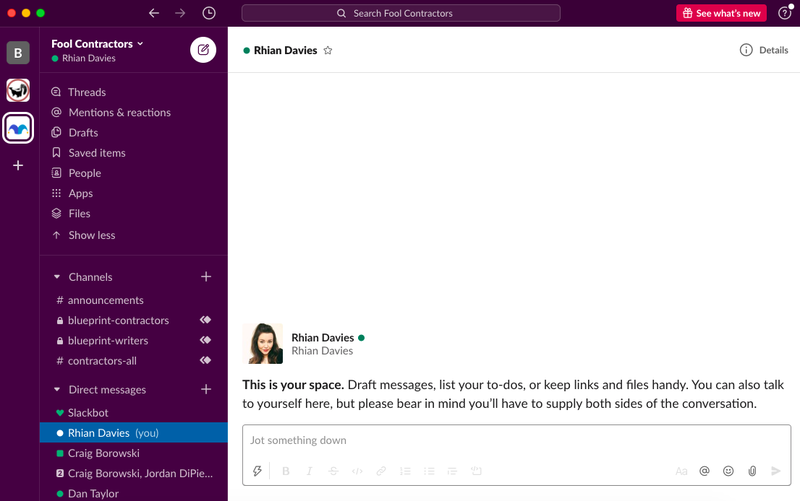Screen dimensions: 800x501
Task: Go forward with right arrow
Action: click(180, 13)
